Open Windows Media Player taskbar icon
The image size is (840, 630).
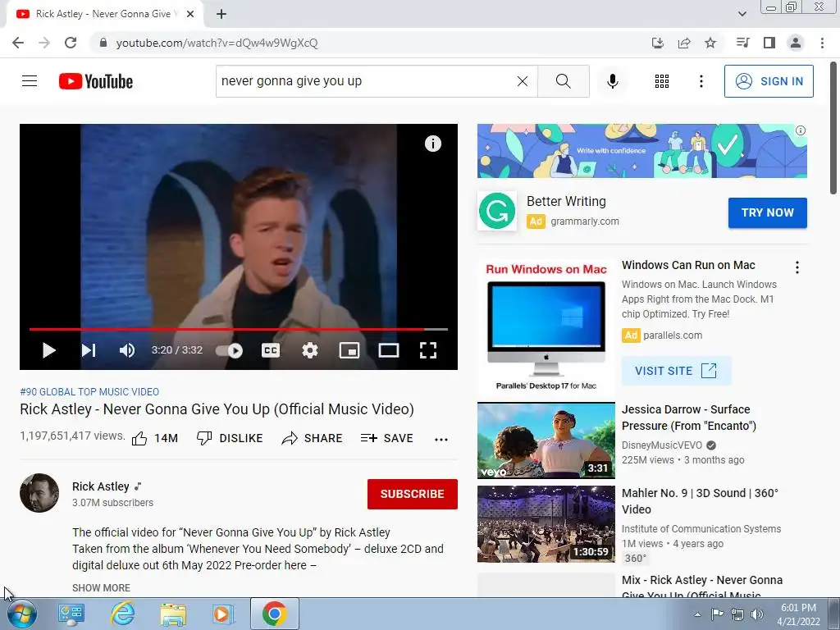coord(223,614)
